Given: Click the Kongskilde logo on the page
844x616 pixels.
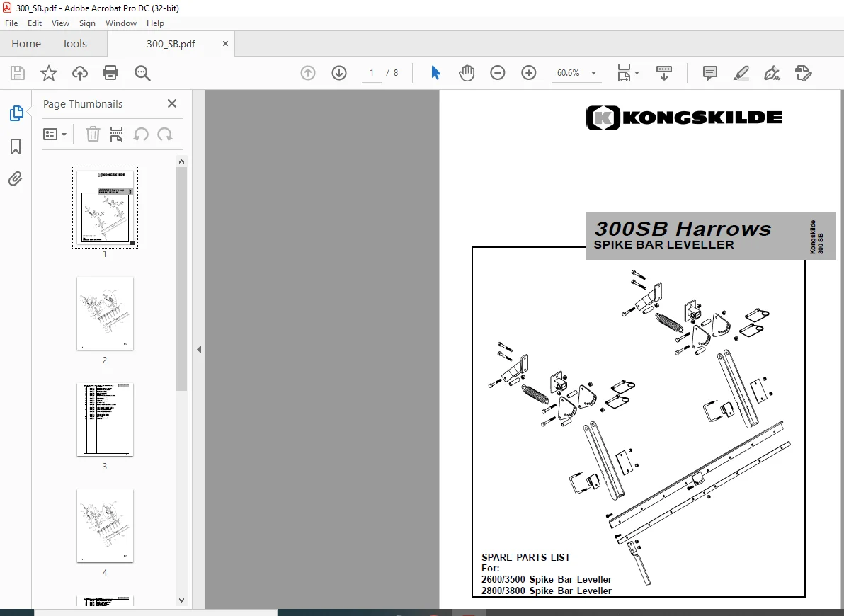Looking at the screenshot, I should 683,118.
